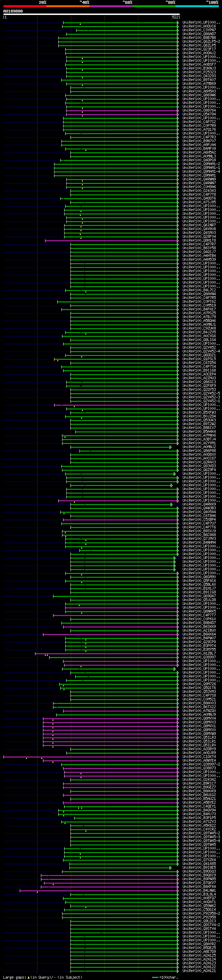Click the purple alignment bar for UniRef100_O88764
This screenshot has height=980, width=222.
click(x=122, y=111)
